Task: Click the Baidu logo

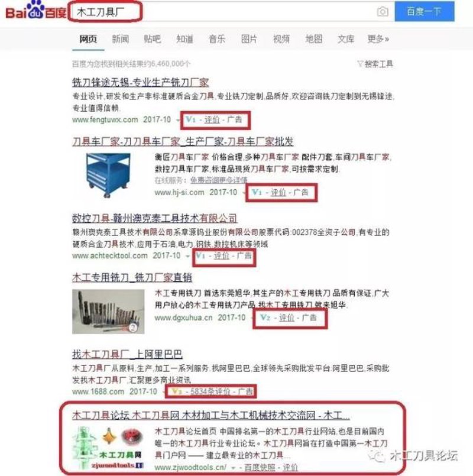Action: (36, 10)
